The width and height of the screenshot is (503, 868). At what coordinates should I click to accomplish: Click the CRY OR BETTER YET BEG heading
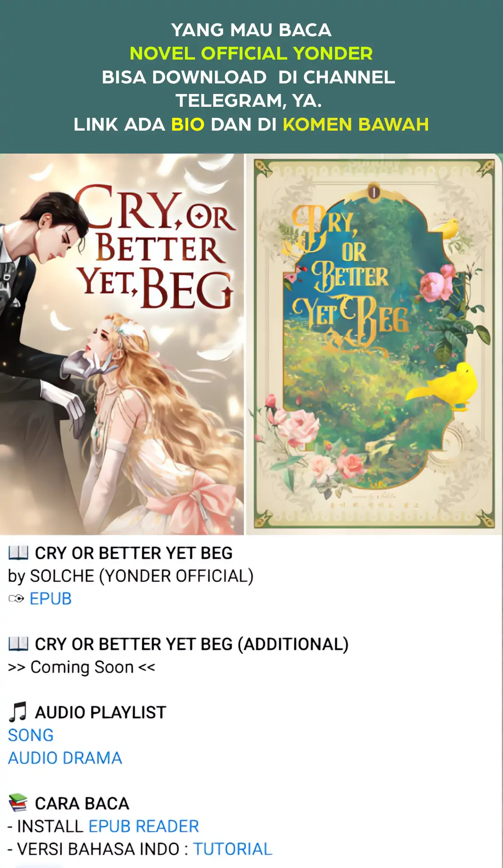pos(134,553)
